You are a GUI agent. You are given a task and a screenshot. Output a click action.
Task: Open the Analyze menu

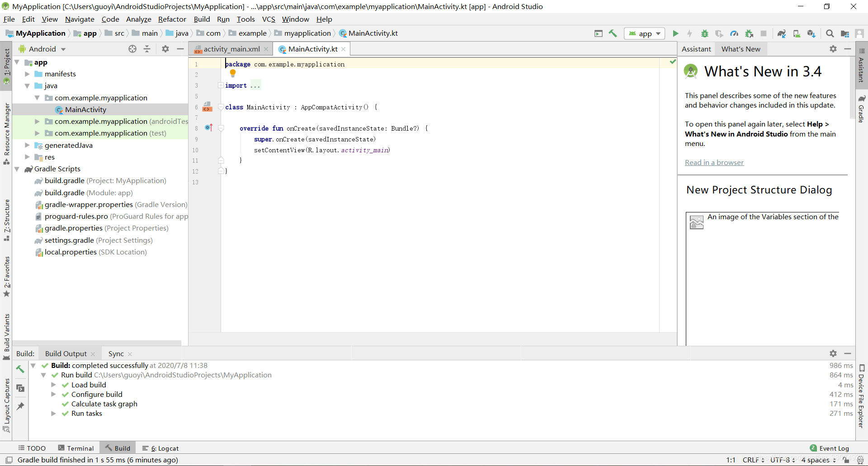[x=138, y=19]
